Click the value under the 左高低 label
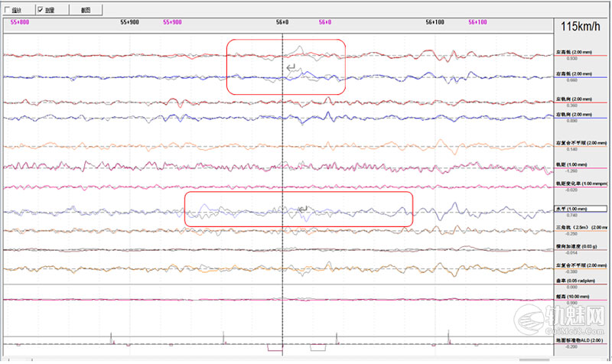This screenshot has height=364, width=612. 571,59
